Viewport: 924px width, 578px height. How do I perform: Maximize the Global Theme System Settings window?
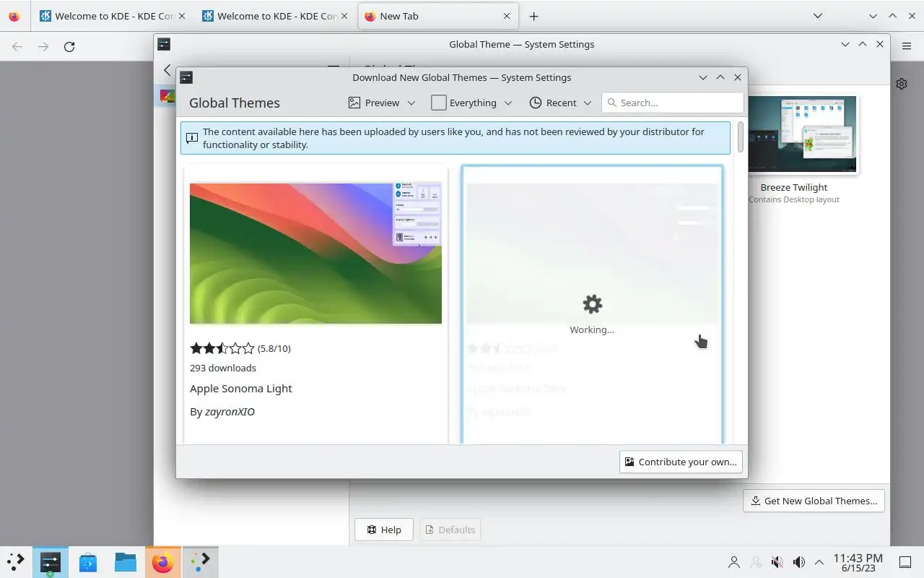(863, 44)
